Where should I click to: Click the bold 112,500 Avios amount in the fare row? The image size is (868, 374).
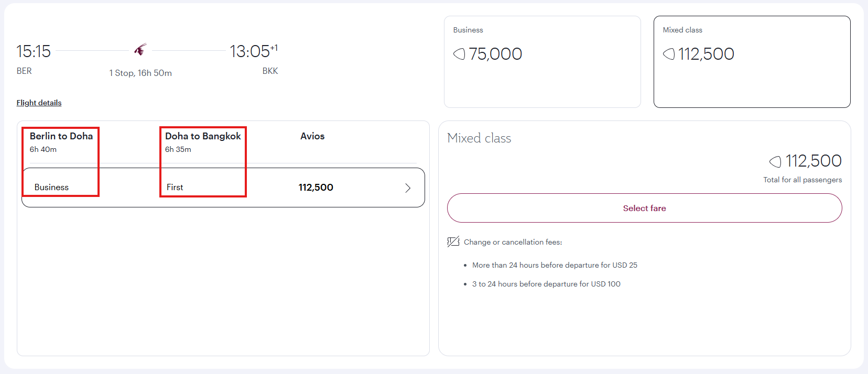[x=316, y=188]
